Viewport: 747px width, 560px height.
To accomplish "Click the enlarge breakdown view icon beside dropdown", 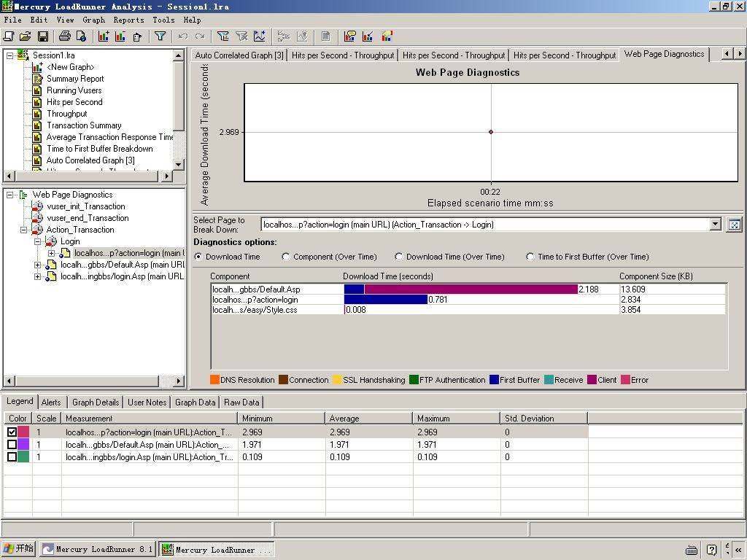I will pos(734,225).
